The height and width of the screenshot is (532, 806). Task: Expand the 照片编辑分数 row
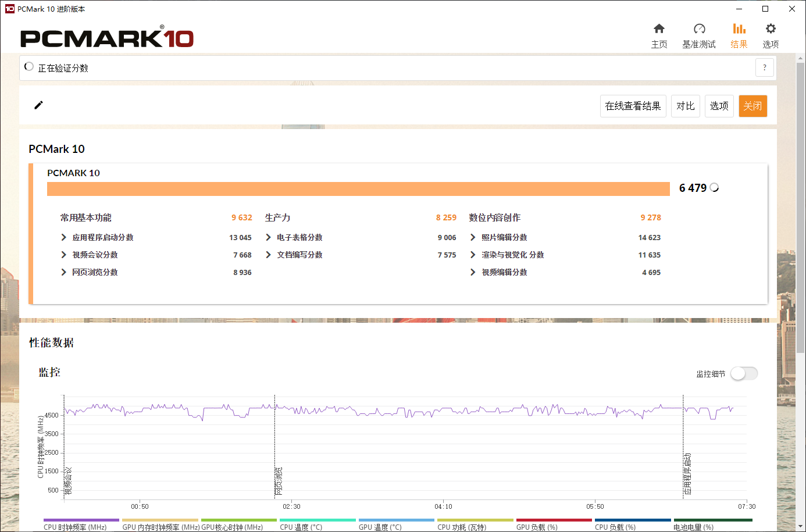pos(473,237)
